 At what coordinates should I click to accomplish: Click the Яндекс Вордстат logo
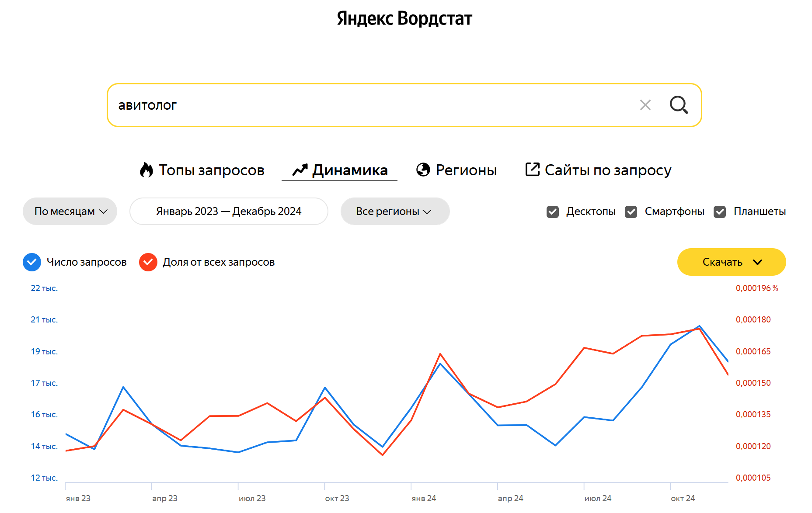404,18
